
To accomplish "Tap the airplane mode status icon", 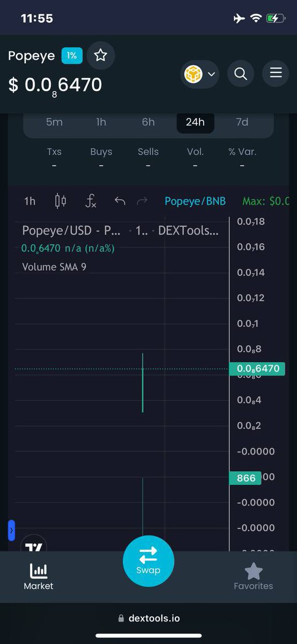I will click(239, 19).
